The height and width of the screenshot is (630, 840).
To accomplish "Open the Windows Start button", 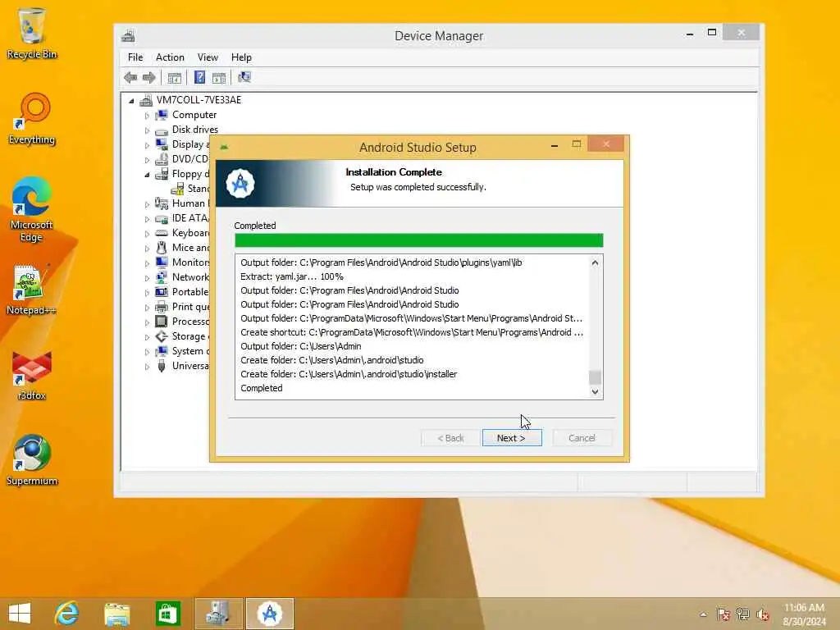I will pyautogui.click(x=20, y=614).
